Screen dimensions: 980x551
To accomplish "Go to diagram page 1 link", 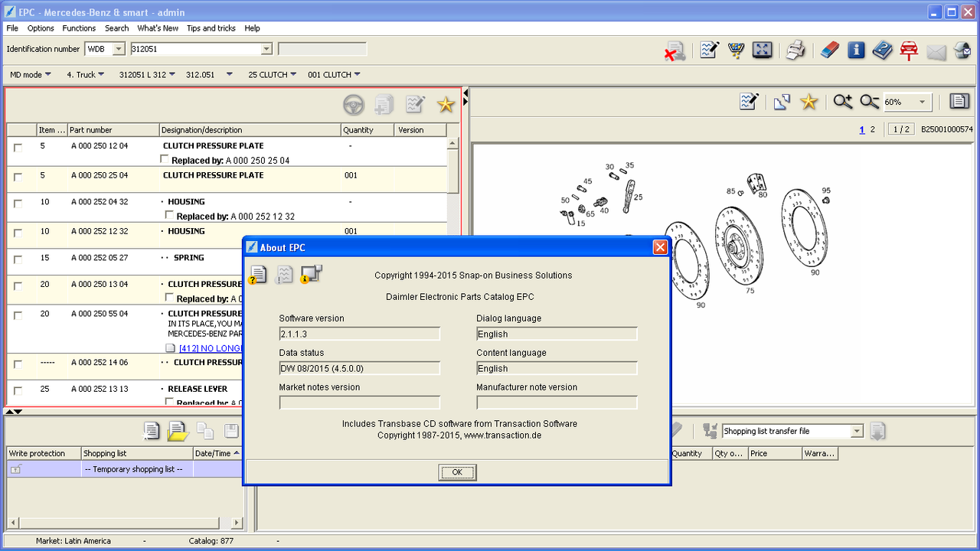I will click(862, 129).
